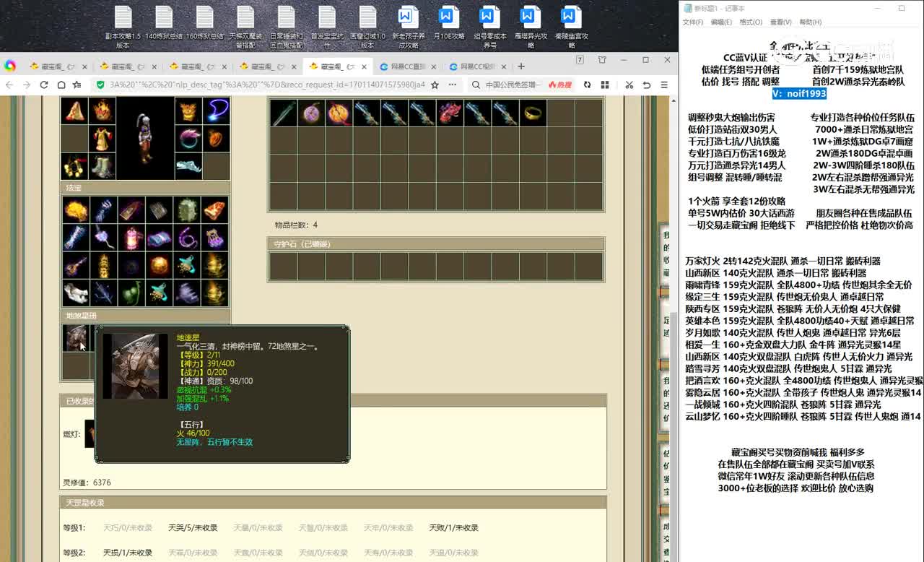Reload the current page
Viewport: 924px width, 562px height.
pyautogui.click(x=44, y=85)
